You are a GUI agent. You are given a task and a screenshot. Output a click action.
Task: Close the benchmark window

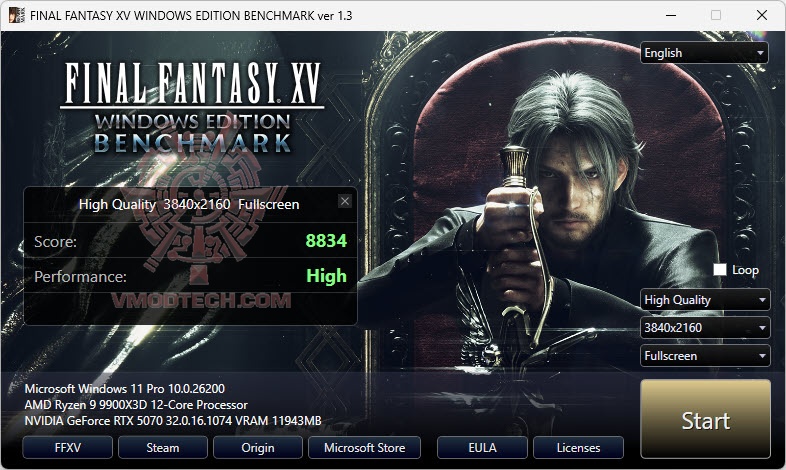point(762,15)
